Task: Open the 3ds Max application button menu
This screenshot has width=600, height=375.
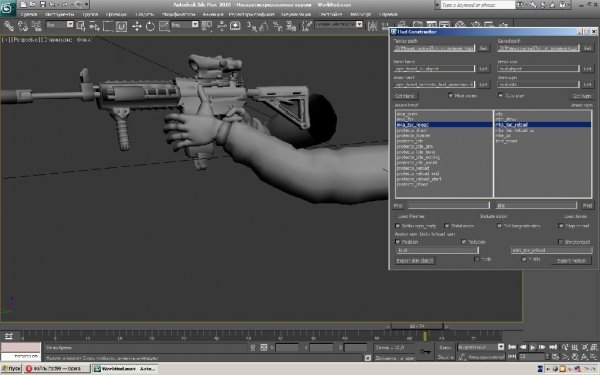Action: click(x=7, y=8)
